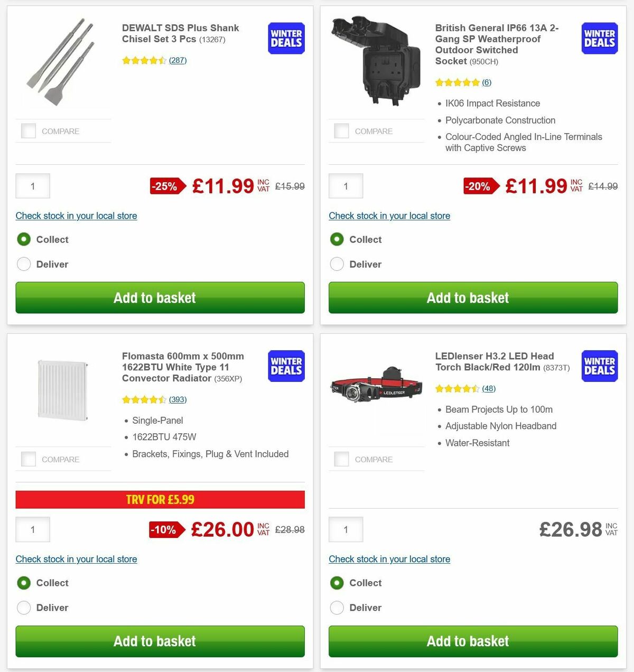Open the British General socket product title
This screenshot has width=634, height=672.
coord(497,44)
